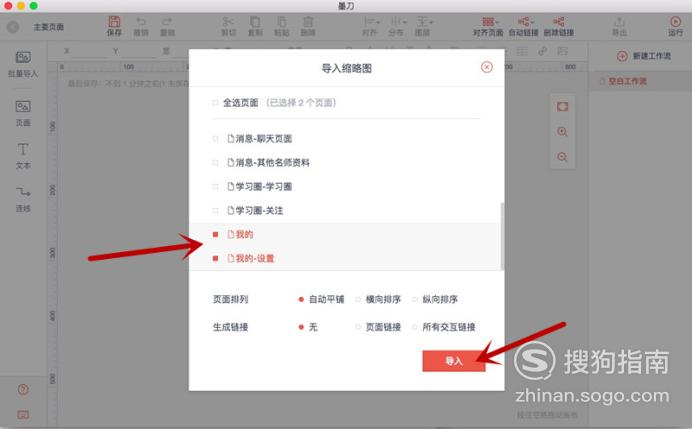
Task: Select the 所有交互链接 radio option
Action: pyautogui.click(x=414, y=327)
